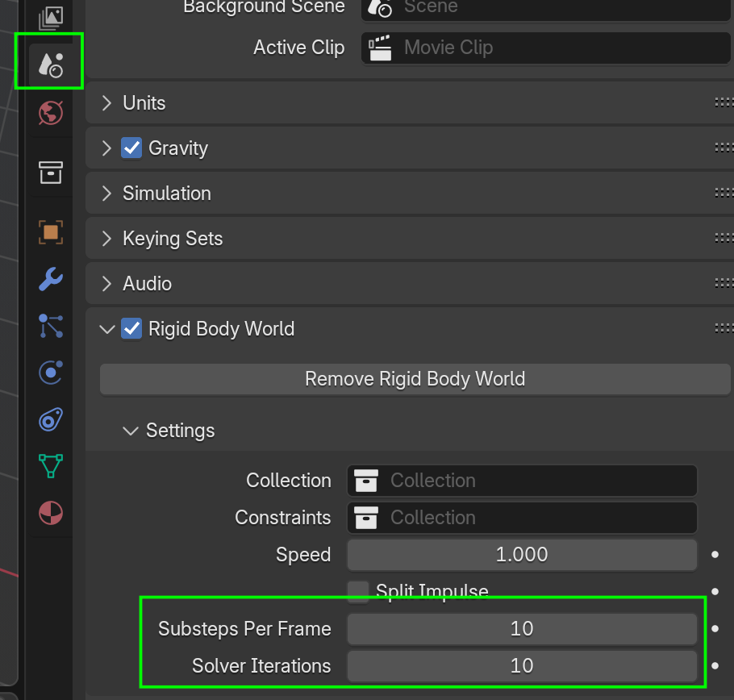Open the Particles properties tab
This screenshot has height=700, width=734.
tap(51, 326)
